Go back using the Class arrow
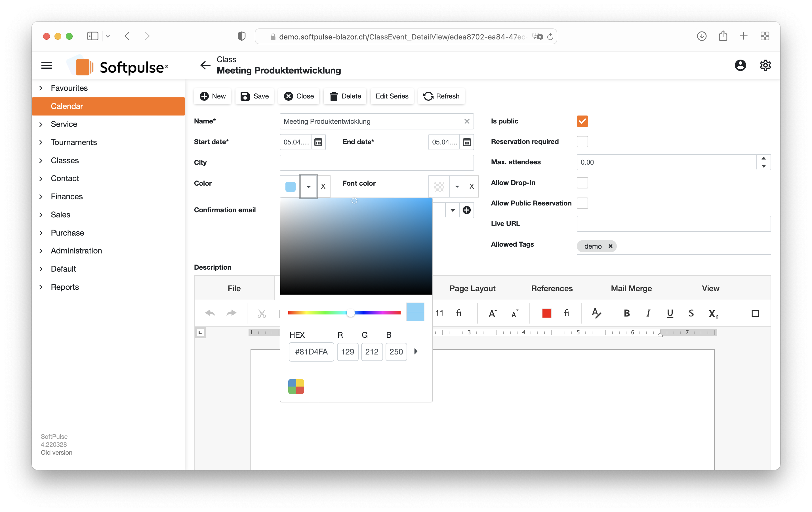 (205, 65)
